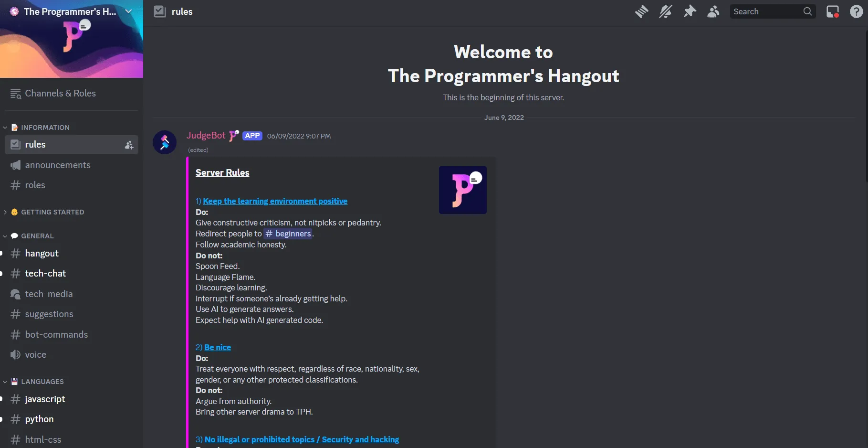Click the hash icon beside roles
868x448 pixels.
pos(16,185)
